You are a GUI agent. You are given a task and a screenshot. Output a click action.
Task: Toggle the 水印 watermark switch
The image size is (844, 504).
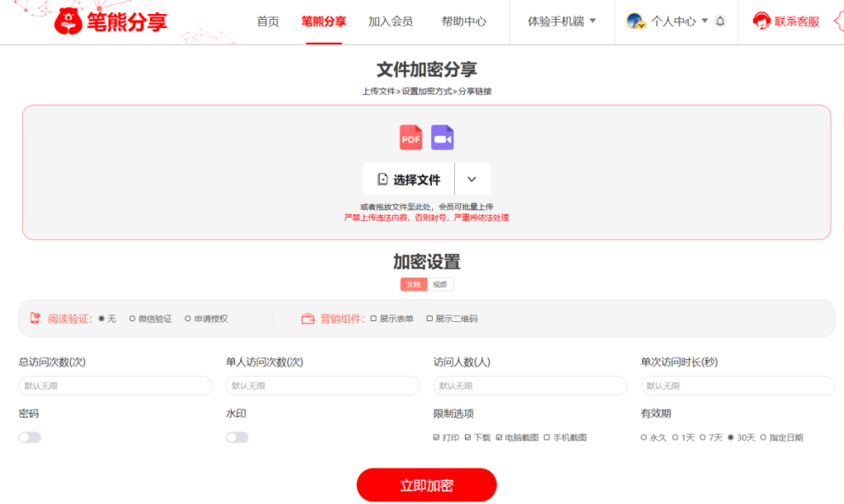tap(237, 436)
